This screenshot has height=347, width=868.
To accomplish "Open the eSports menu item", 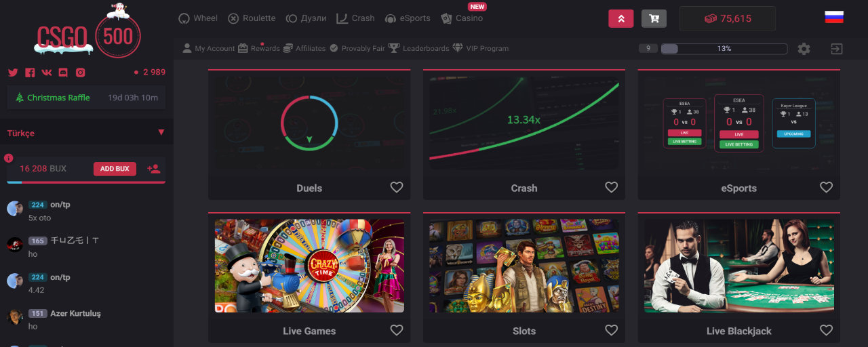I will pos(408,18).
